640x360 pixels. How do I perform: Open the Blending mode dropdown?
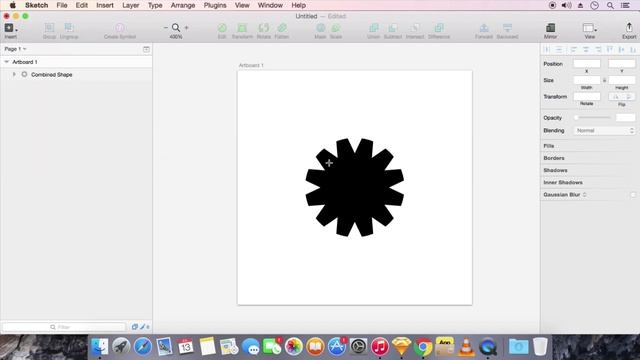604,131
